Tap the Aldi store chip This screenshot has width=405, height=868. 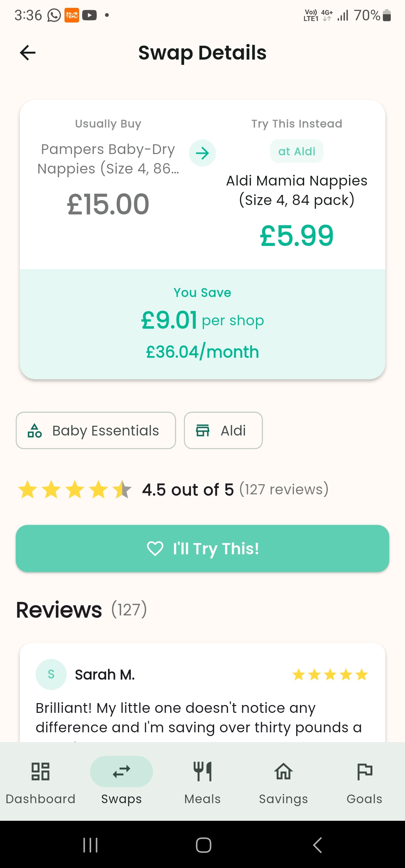click(223, 430)
